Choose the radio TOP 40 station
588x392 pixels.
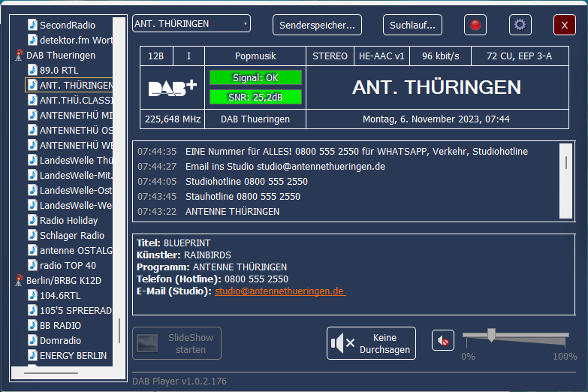[x=68, y=265]
